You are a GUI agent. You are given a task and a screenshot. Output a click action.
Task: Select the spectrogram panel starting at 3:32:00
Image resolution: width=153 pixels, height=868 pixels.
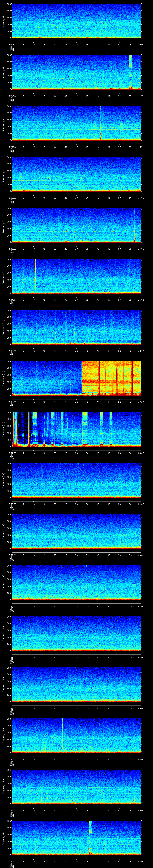[77, 174]
